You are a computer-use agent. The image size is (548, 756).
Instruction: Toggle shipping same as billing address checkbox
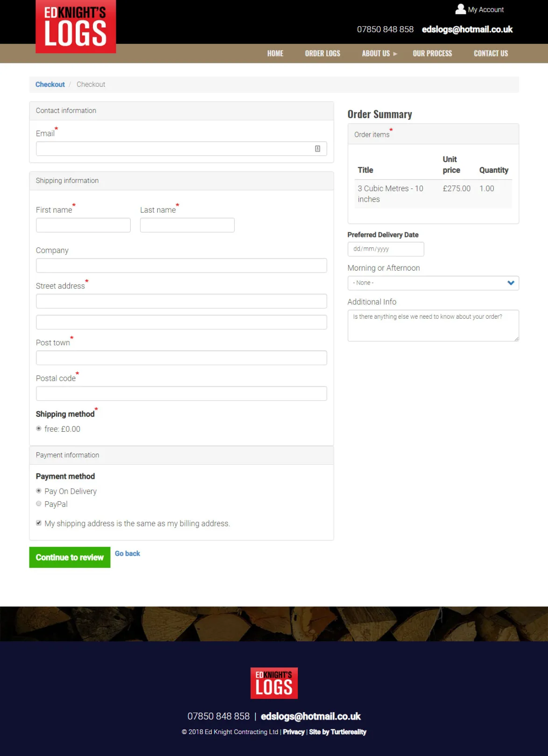(39, 523)
